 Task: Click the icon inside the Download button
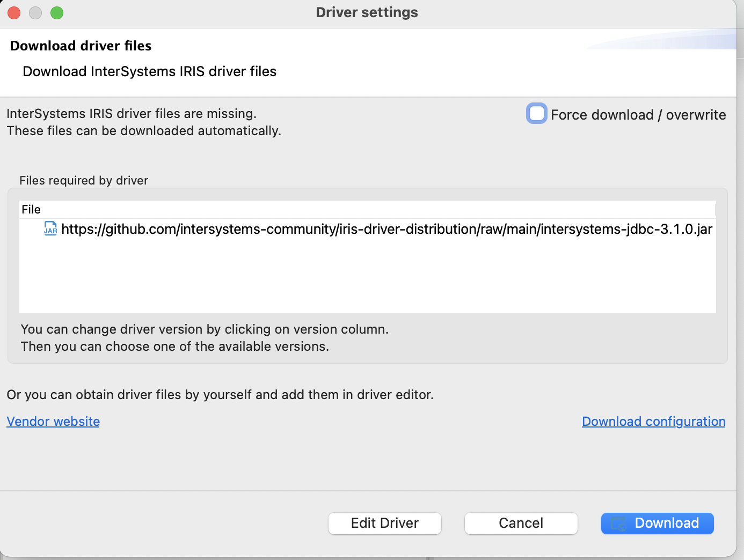[619, 524]
